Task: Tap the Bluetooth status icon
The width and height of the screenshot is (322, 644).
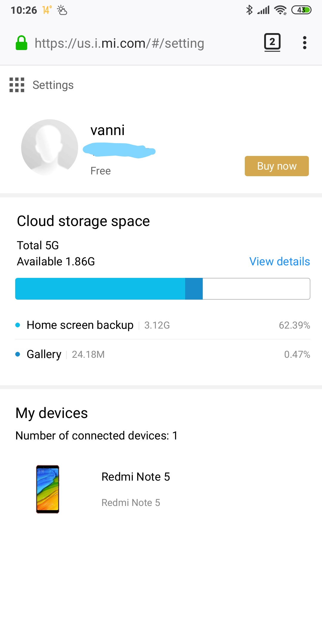Action: [x=249, y=10]
